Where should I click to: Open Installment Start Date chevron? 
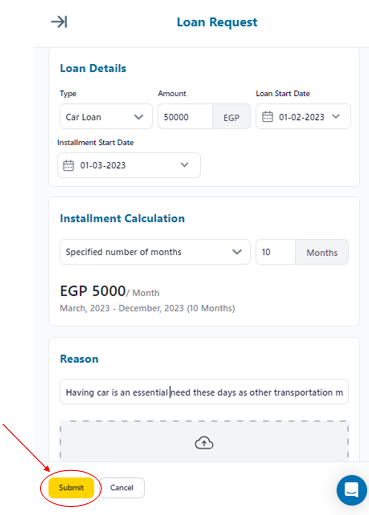[x=184, y=165]
